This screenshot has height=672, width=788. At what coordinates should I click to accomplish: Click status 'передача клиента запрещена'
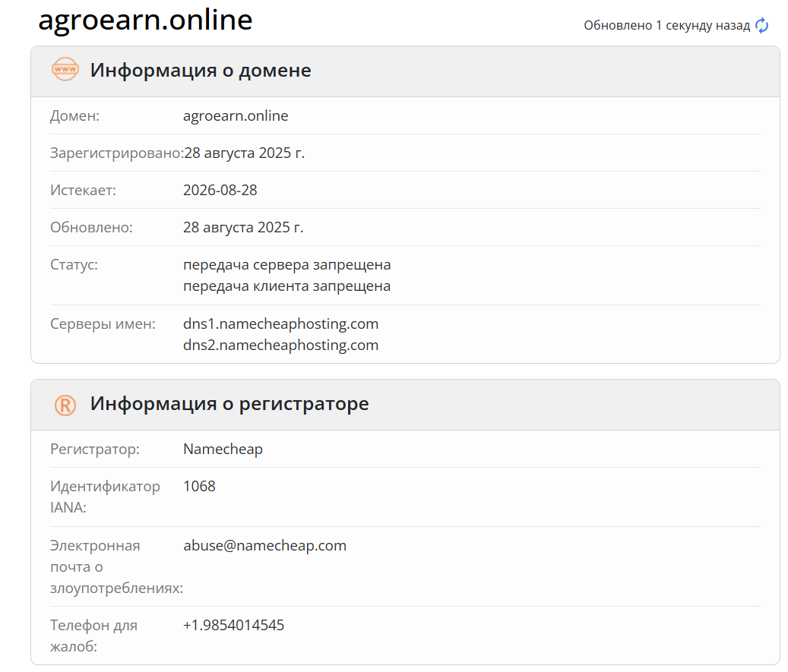click(287, 286)
